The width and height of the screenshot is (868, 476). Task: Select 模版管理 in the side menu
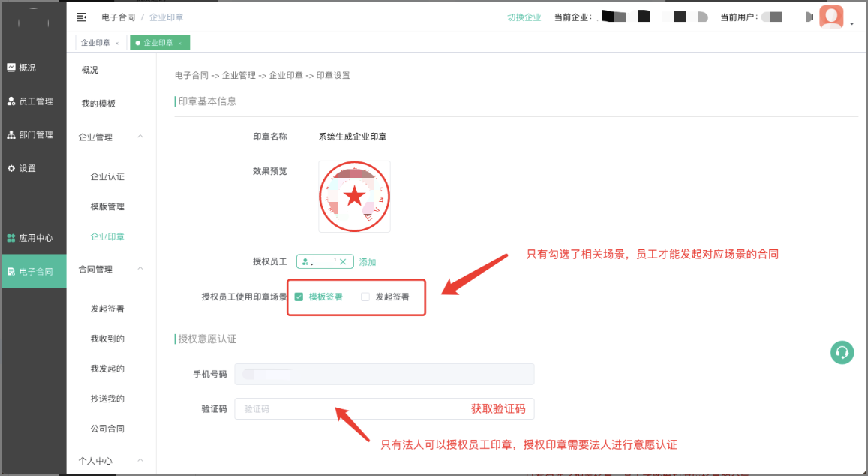click(107, 206)
